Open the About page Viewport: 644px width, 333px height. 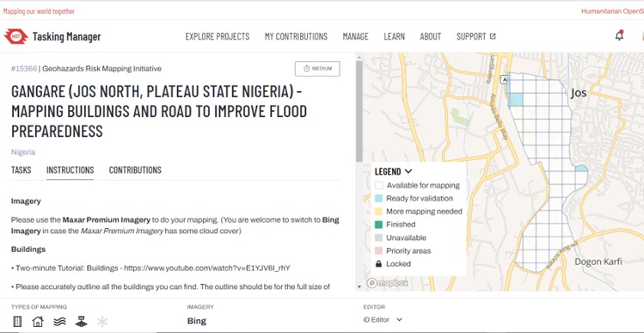(x=431, y=37)
